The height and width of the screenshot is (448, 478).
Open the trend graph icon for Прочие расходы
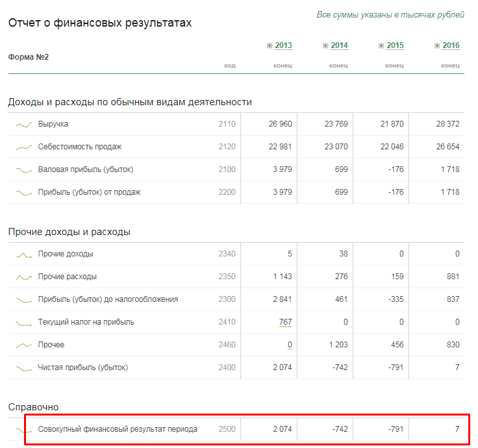(x=23, y=277)
